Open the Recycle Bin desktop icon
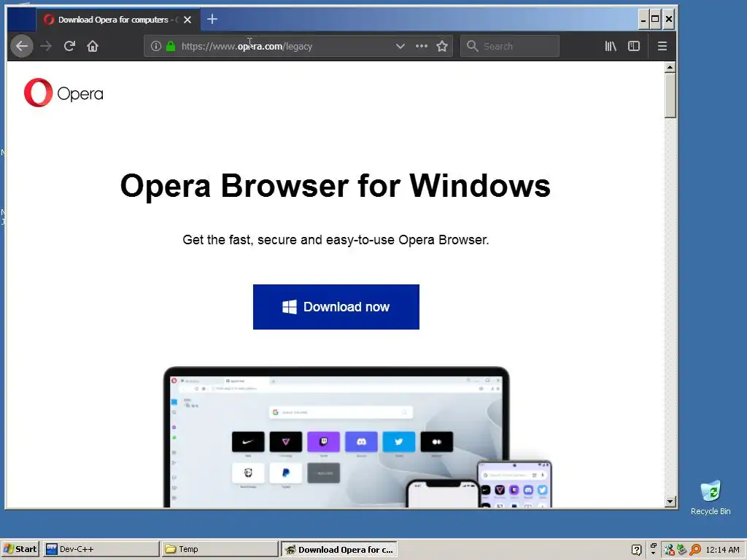The width and height of the screenshot is (747, 560). (711, 497)
